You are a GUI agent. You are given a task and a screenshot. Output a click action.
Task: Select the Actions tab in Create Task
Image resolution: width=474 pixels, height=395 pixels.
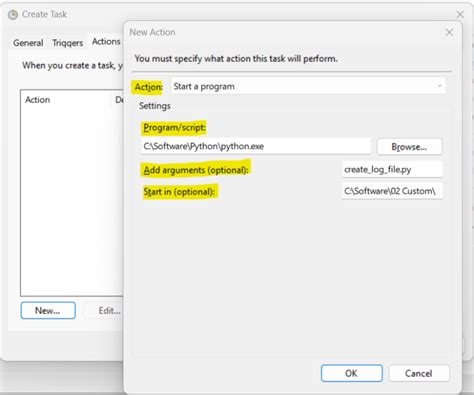tap(106, 42)
